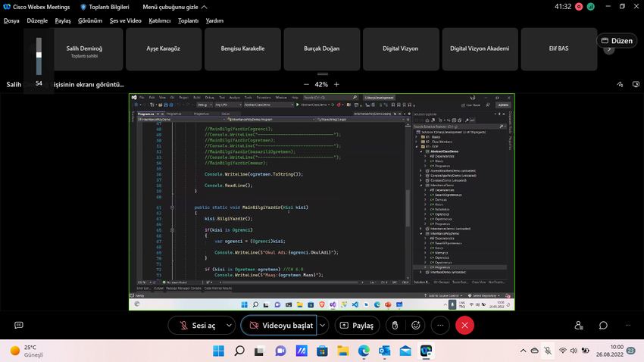Click the OneDrive cloud tray icon
This screenshot has height=362, width=644.
[535, 351]
